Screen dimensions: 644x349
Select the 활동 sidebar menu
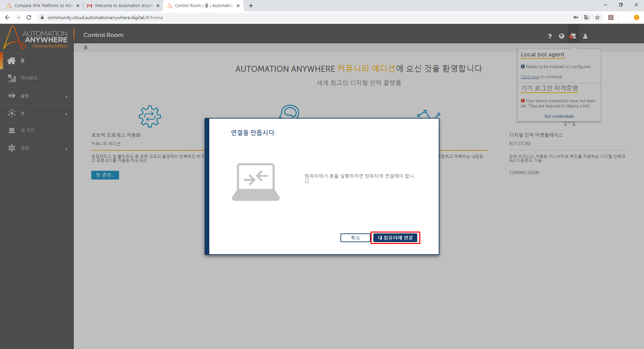[x=37, y=96]
